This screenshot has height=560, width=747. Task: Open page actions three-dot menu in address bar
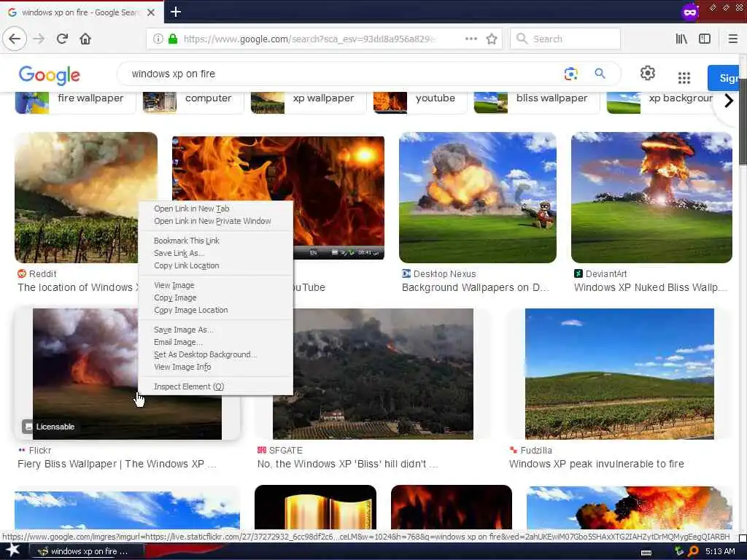(x=471, y=39)
